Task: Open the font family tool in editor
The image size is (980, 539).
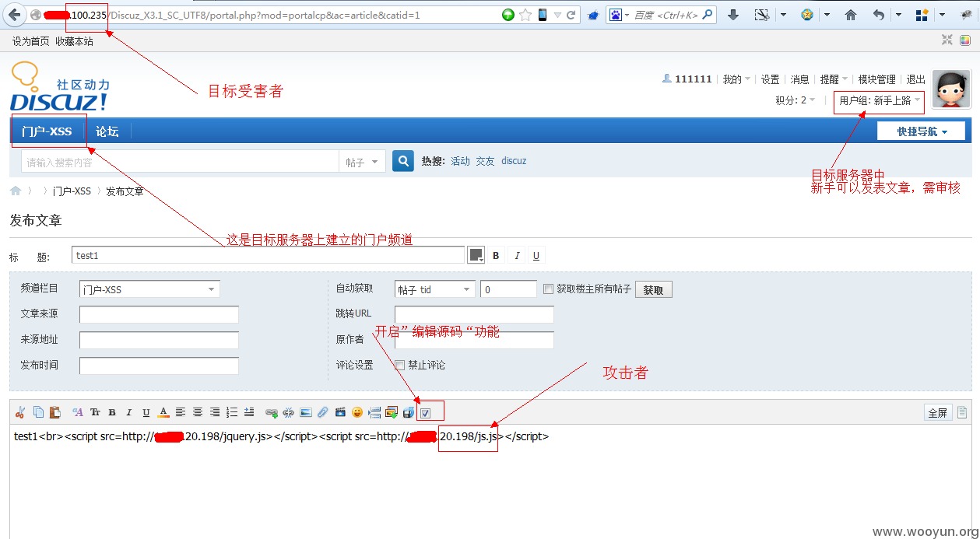Action: pos(78,412)
